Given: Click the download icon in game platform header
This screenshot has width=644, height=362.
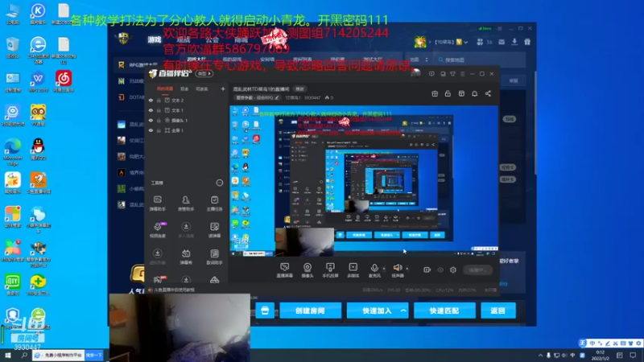Looking at the screenshot, I should pos(514,42).
